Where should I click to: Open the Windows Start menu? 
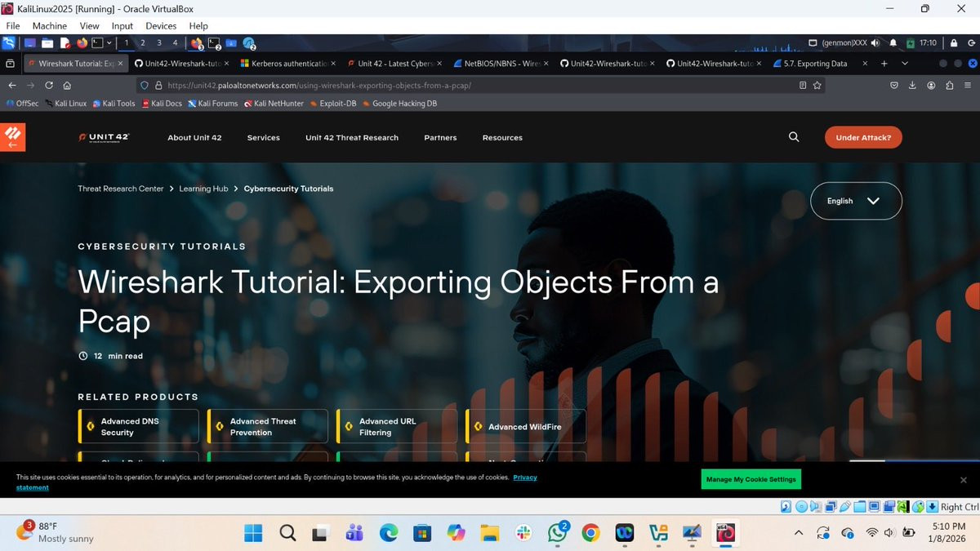click(253, 533)
